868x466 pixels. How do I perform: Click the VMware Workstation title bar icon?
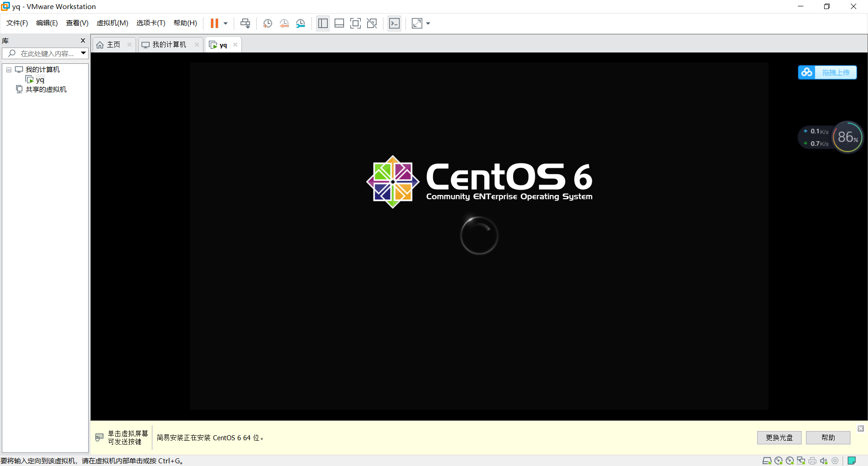click(x=5, y=6)
